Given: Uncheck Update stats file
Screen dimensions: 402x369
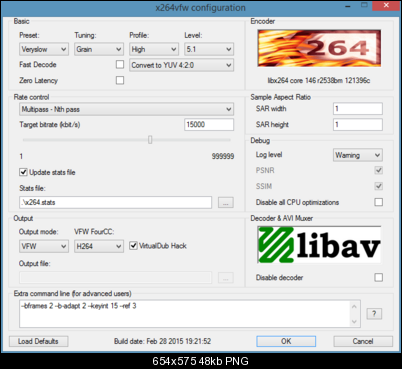Looking at the screenshot, I should (x=23, y=172).
